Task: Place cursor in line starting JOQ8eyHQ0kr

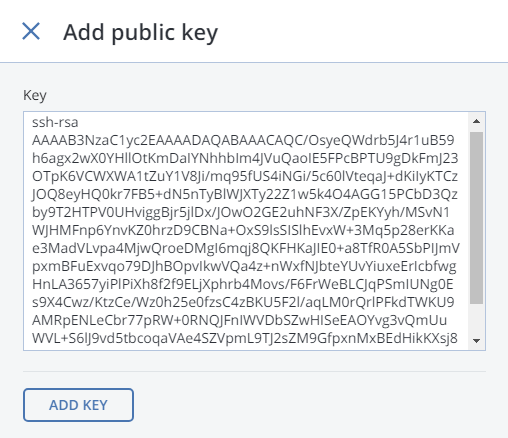Action: (x=245, y=194)
